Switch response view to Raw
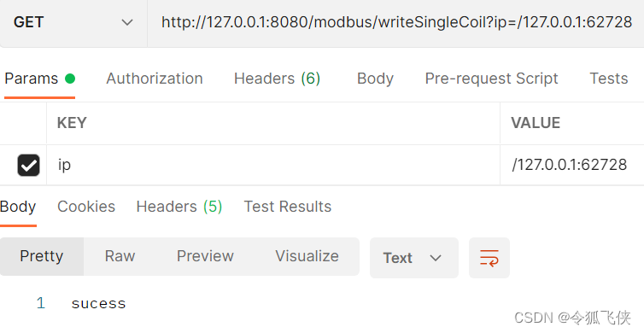 click(120, 256)
